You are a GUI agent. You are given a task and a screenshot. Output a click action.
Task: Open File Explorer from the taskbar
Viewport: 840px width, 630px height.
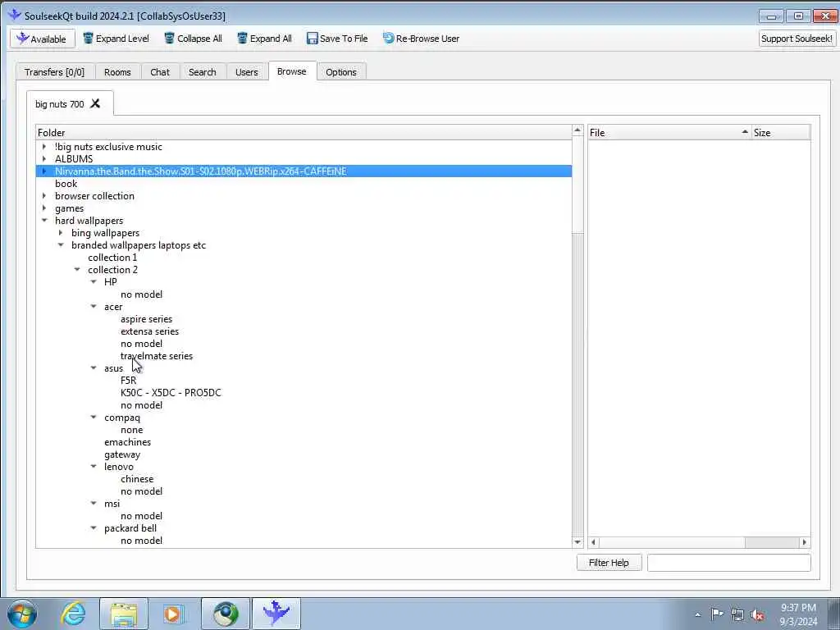124,614
